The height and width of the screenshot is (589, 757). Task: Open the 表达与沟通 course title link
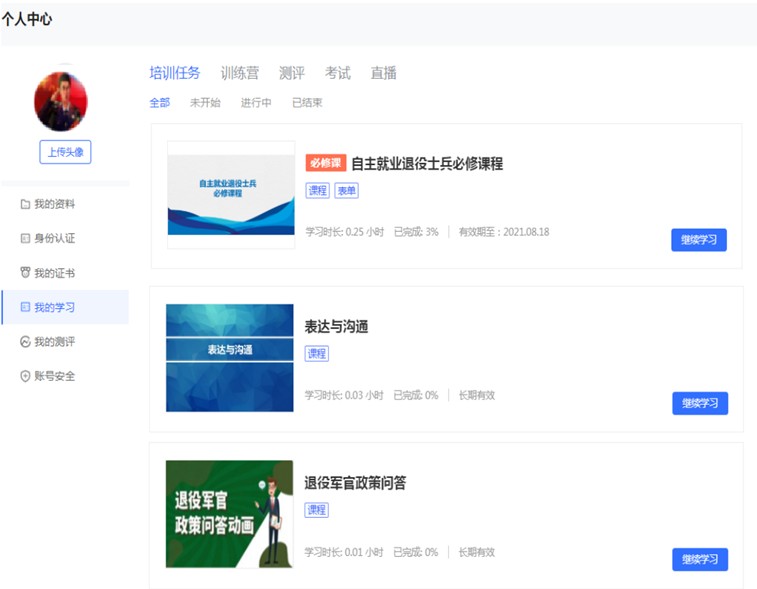[x=336, y=327]
